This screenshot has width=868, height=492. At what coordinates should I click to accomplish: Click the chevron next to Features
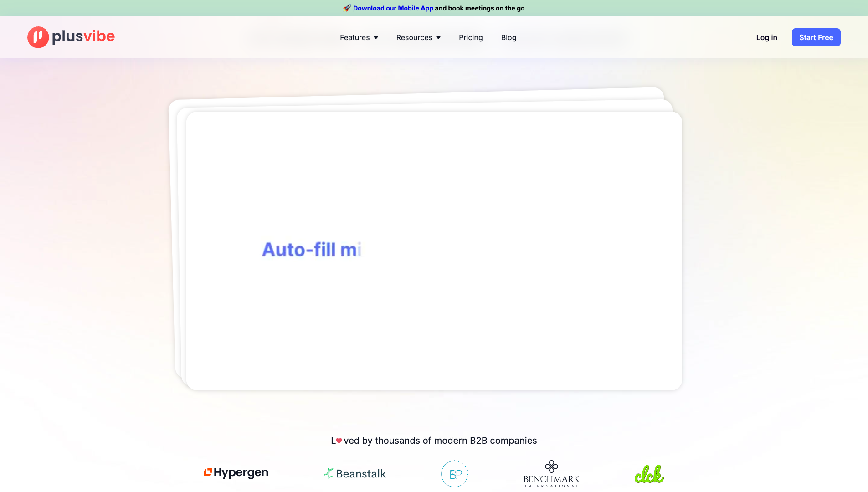tap(375, 38)
